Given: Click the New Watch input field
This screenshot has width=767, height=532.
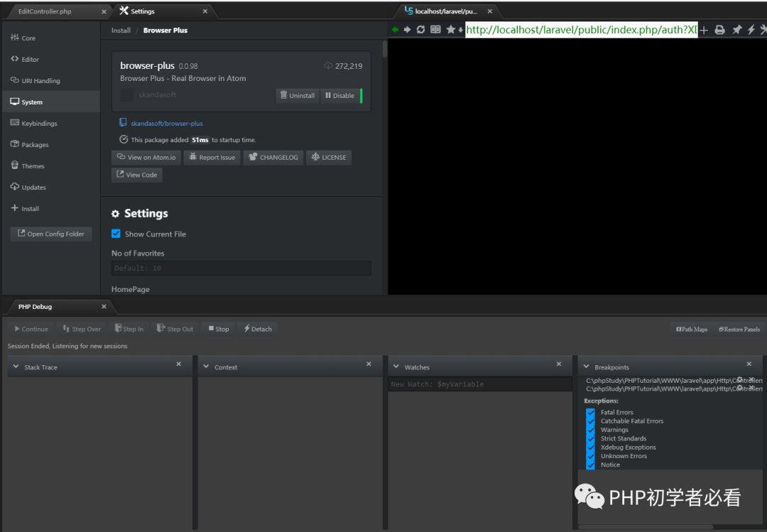Looking at the screenshot, I should click(x=479, y=384).
